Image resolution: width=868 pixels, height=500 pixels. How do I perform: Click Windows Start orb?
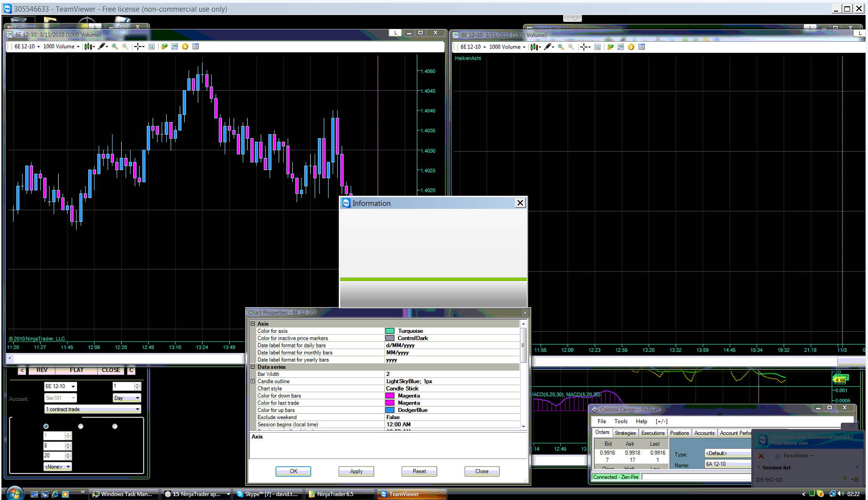pos(15,493)
